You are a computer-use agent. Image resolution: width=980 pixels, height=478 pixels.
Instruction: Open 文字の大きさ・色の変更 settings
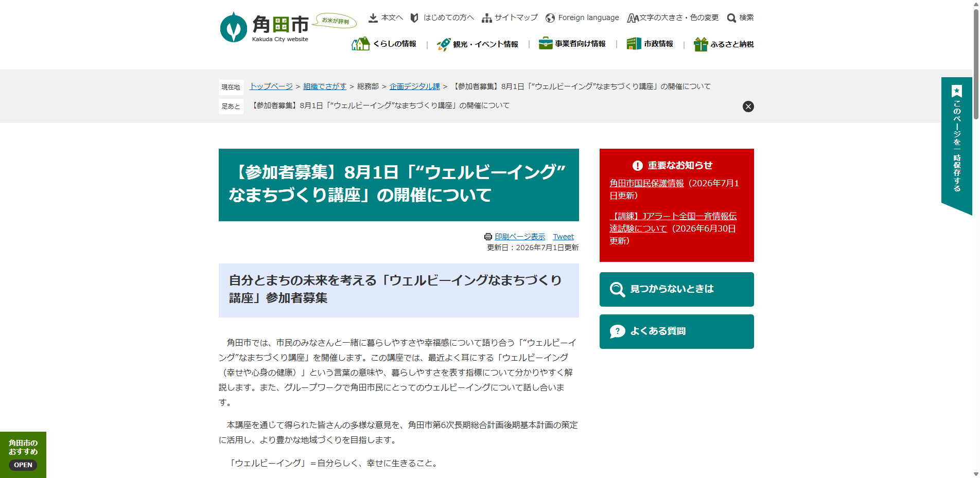coord(678,17)
